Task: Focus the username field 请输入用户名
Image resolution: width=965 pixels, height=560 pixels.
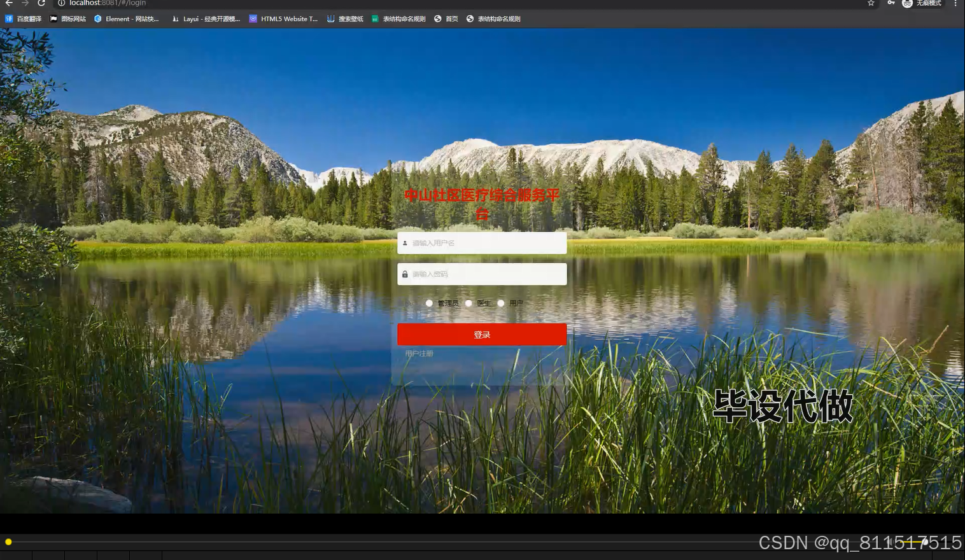Action: pos(482,243)
